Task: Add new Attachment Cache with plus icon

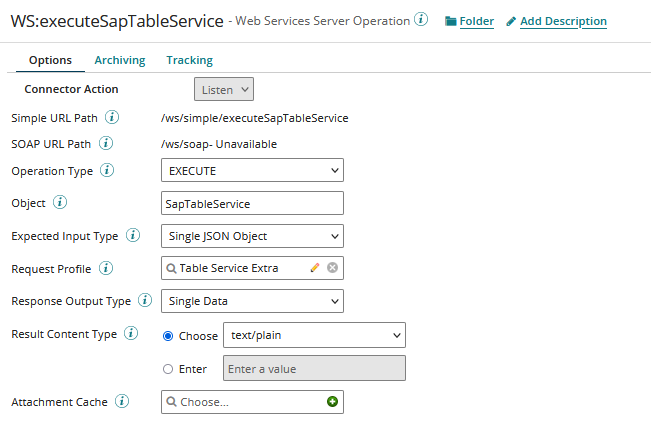Action: (x=332, y=402)
